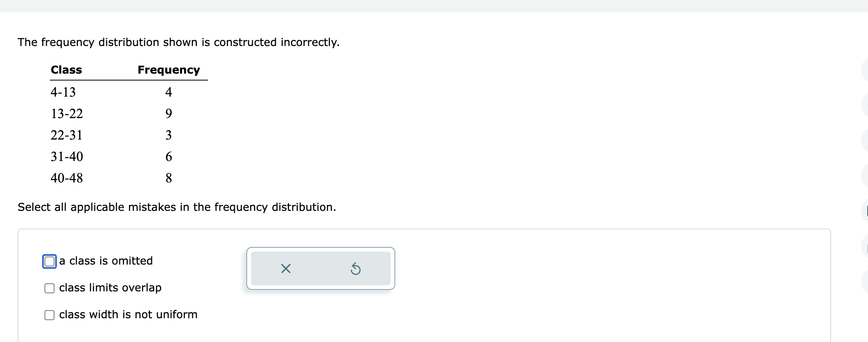This screenshot has width=868, height=342.
Task: Click the highlighted checkbox with blue outline
Action: coord(49,261)
